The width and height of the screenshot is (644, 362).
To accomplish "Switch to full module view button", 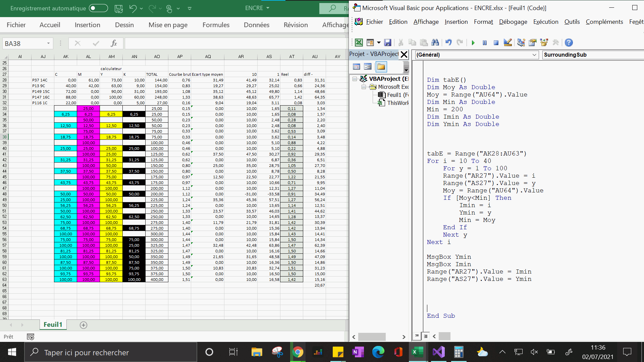I will coord(425,336).
